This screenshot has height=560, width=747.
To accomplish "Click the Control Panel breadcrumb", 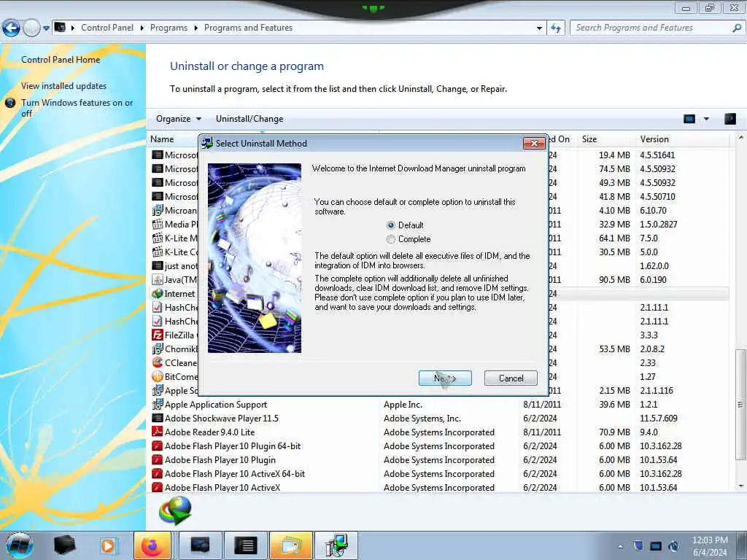I will (x=107, y=28).
